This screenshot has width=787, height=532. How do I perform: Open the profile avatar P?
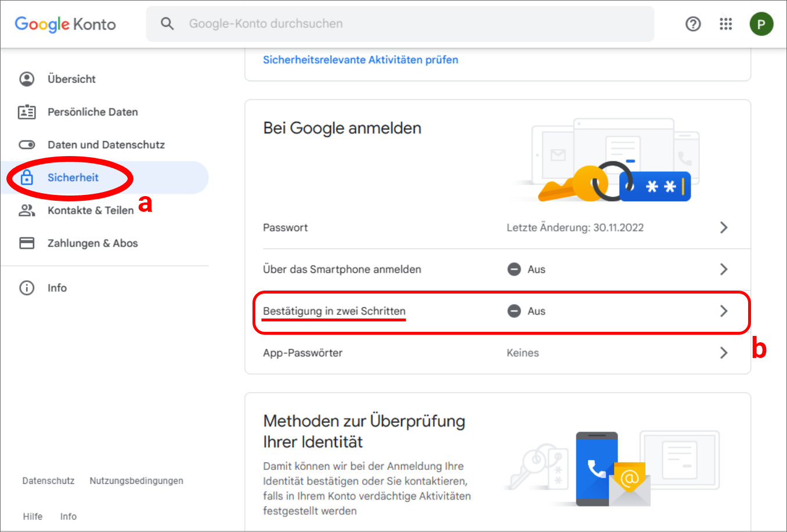[761, 24]
